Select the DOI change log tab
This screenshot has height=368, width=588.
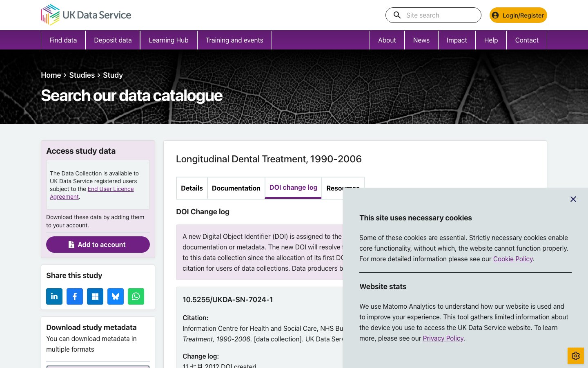[293, 188]
